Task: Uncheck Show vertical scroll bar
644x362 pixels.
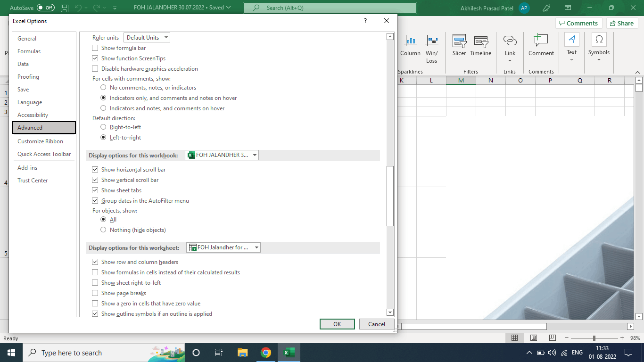Action: point(95,180)
